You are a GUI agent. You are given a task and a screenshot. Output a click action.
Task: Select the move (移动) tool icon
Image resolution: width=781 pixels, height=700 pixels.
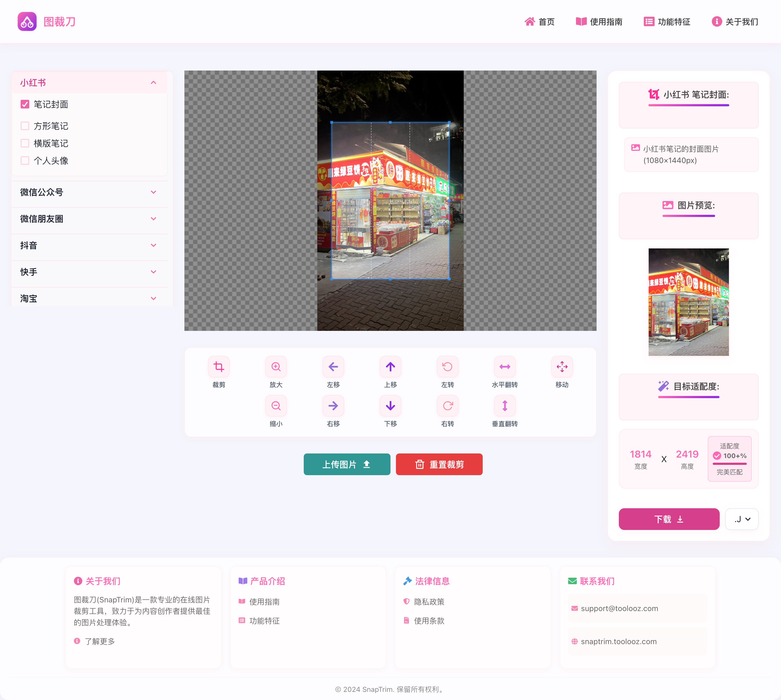pyautogui.click(x=562, y=366)
